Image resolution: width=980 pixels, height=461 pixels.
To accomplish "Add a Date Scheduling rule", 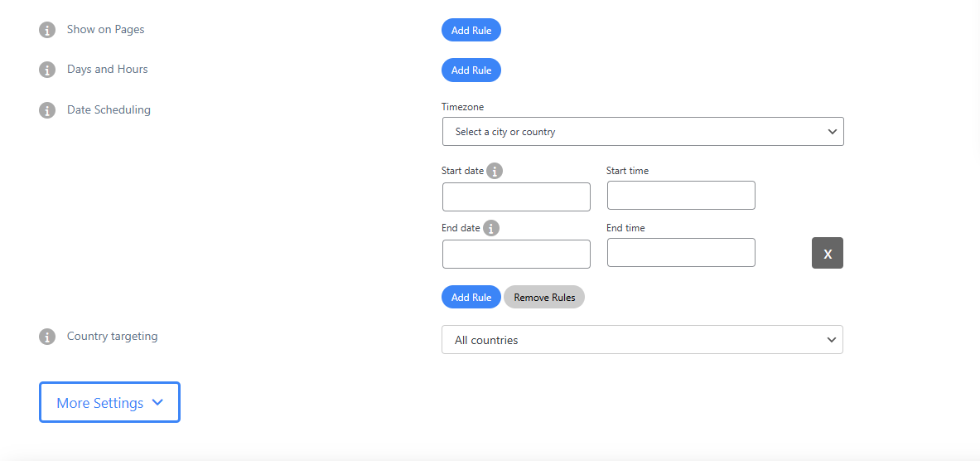I will point(471,297).
